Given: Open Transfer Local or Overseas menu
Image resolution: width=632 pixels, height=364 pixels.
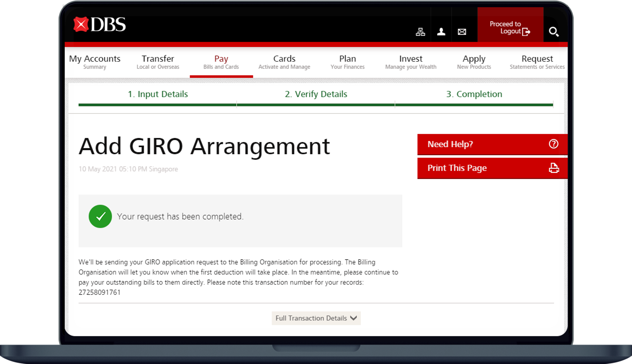Looking at the screenshot, I should click(158, 62).
